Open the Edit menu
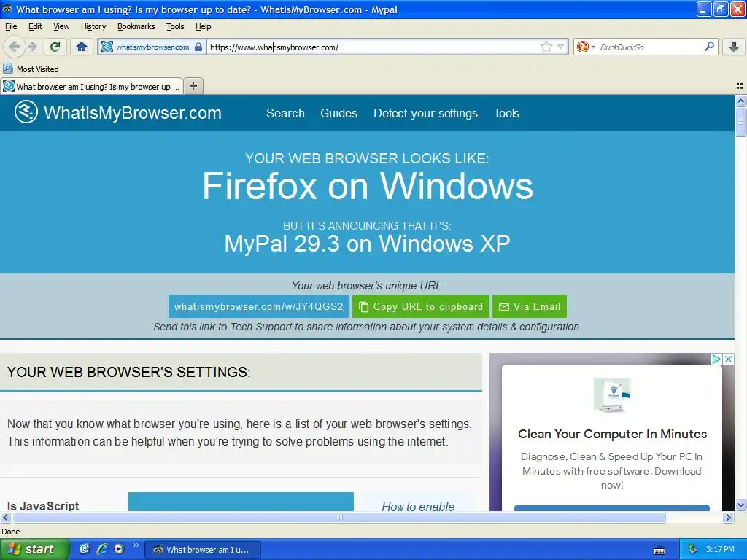747x560 pixels. [x=35, y=26]
